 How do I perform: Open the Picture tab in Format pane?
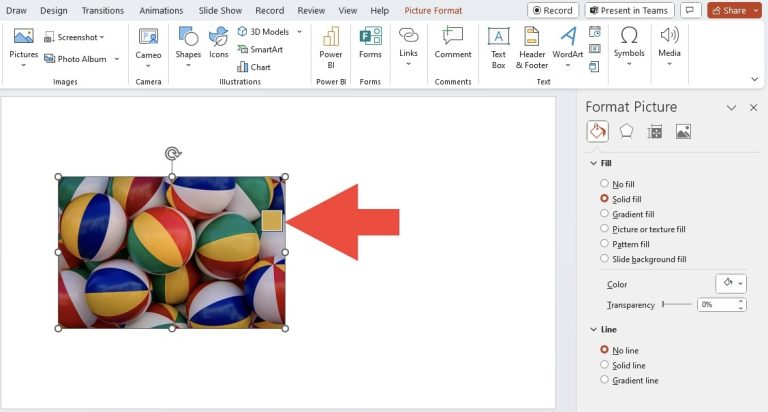tap(684, 131)
